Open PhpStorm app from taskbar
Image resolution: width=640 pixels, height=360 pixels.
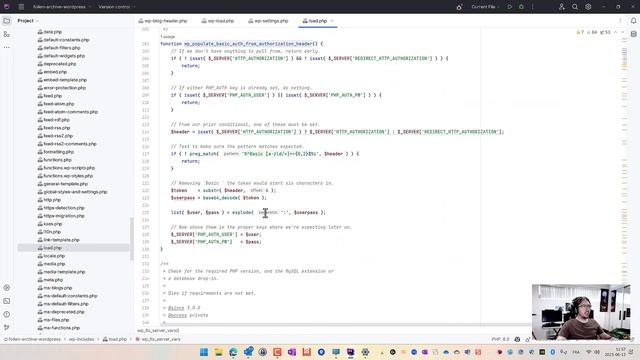coord(351,352)
